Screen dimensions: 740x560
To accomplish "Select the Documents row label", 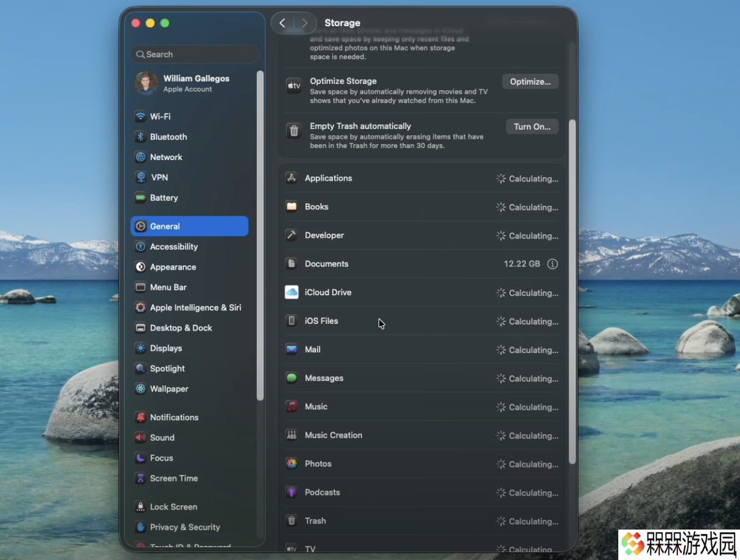I will [327, 264].
